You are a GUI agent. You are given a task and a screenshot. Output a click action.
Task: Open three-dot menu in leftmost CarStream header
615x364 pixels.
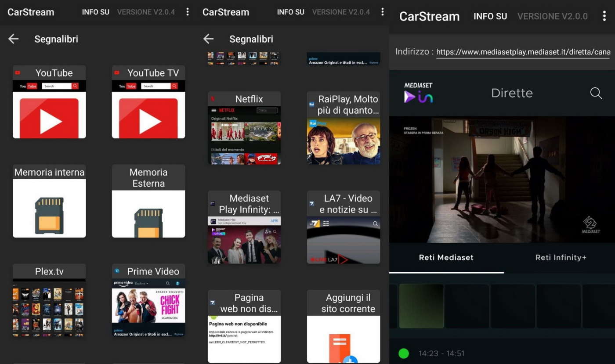point(188,12)
